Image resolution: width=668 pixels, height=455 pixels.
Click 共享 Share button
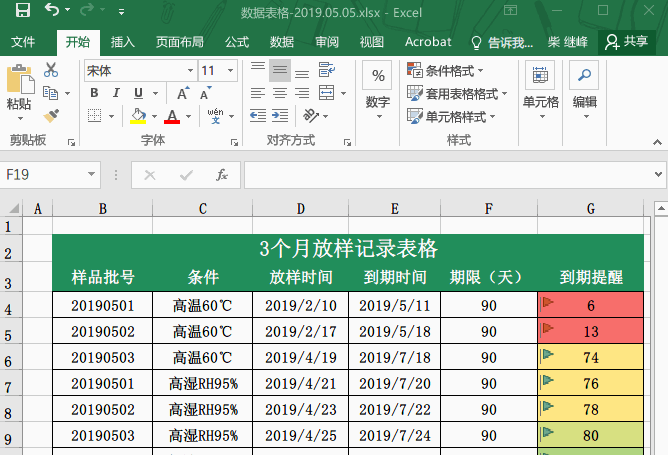coord(627,42)
